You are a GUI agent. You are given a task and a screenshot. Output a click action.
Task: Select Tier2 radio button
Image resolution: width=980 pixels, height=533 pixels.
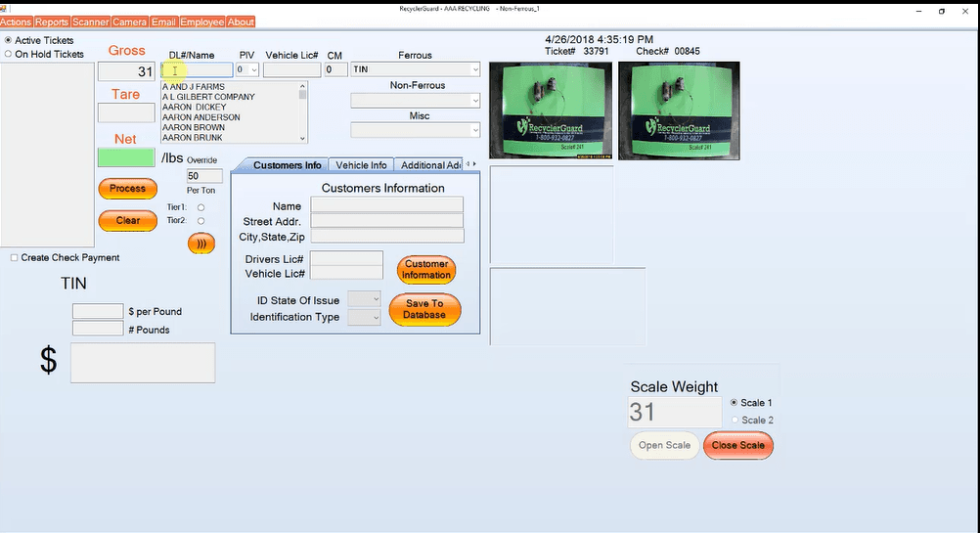point(200,221)
